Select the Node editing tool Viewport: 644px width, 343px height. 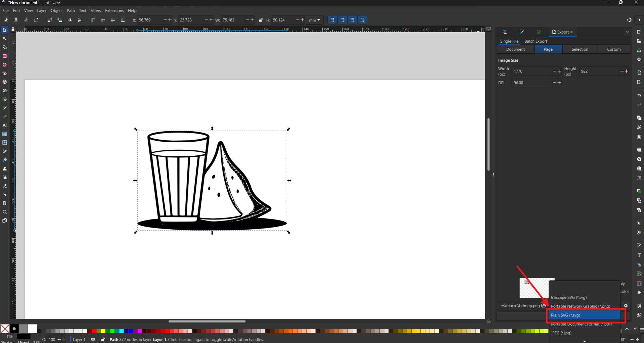click(5, 39)
